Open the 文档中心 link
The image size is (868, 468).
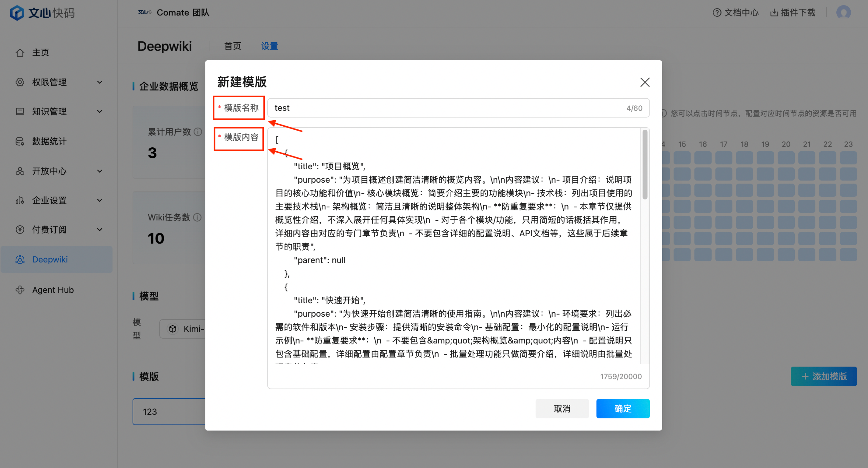[x=736, y=12]
